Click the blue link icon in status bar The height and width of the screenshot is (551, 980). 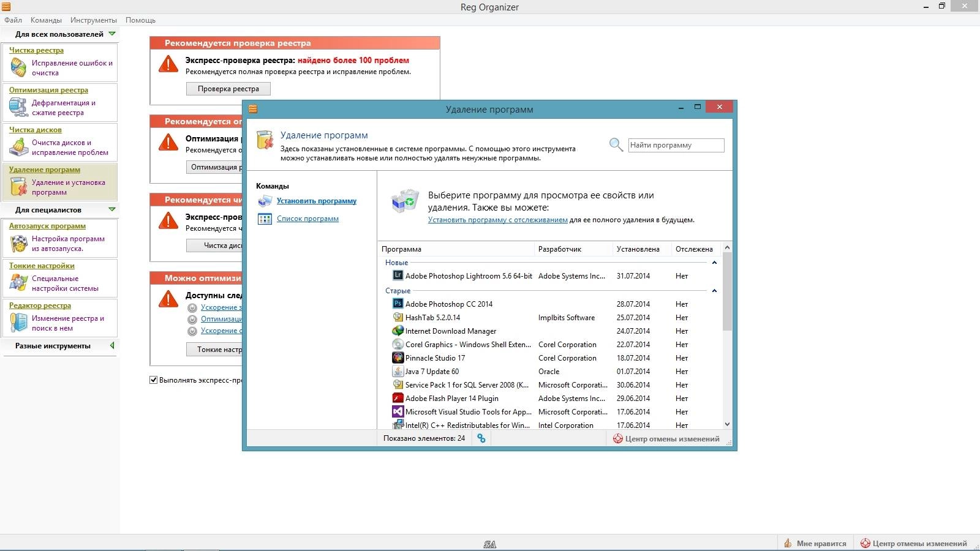tap(481, 438)
